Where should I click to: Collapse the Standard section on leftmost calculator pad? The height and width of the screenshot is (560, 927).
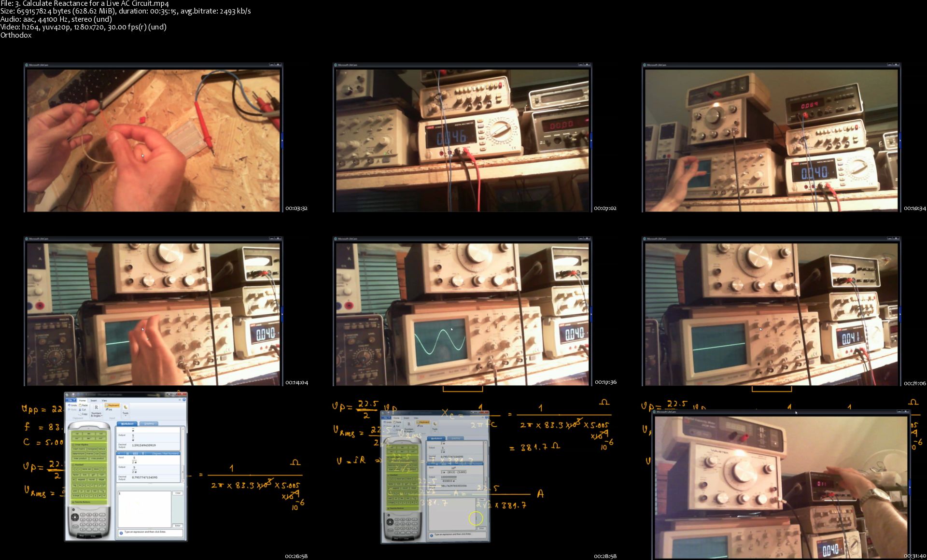click(74, 464)
